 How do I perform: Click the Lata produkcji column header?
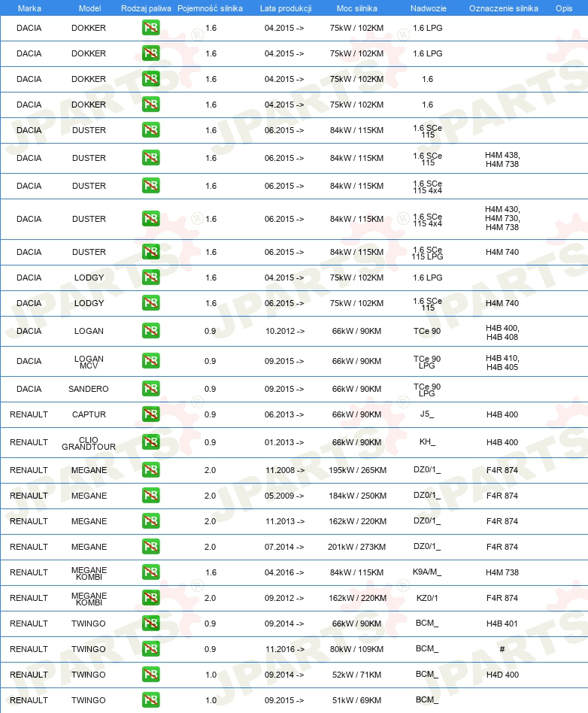pos(286,8)
